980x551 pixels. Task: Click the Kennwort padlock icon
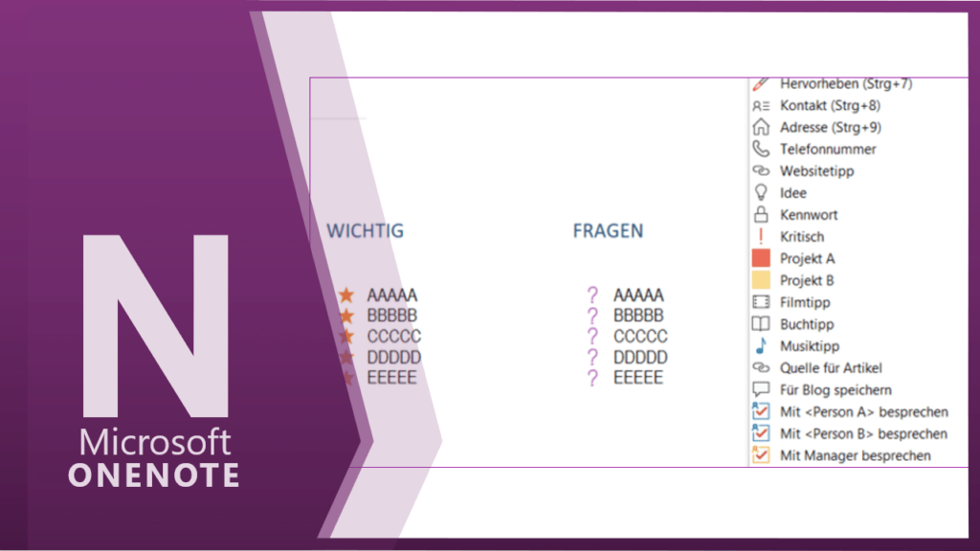click(761, 214)
